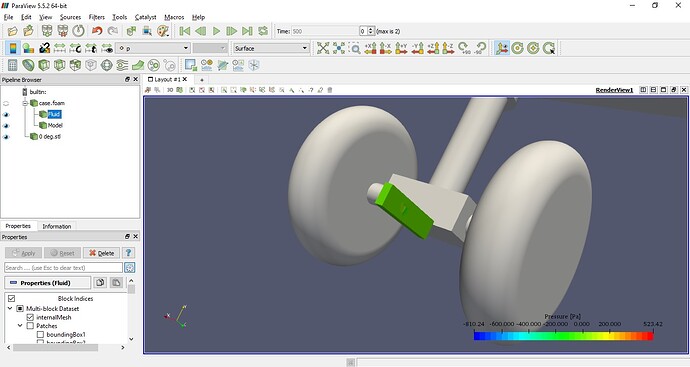Toggle animation loop button
Viewport: 690px width, 367px height.
(x=263, y=31)
